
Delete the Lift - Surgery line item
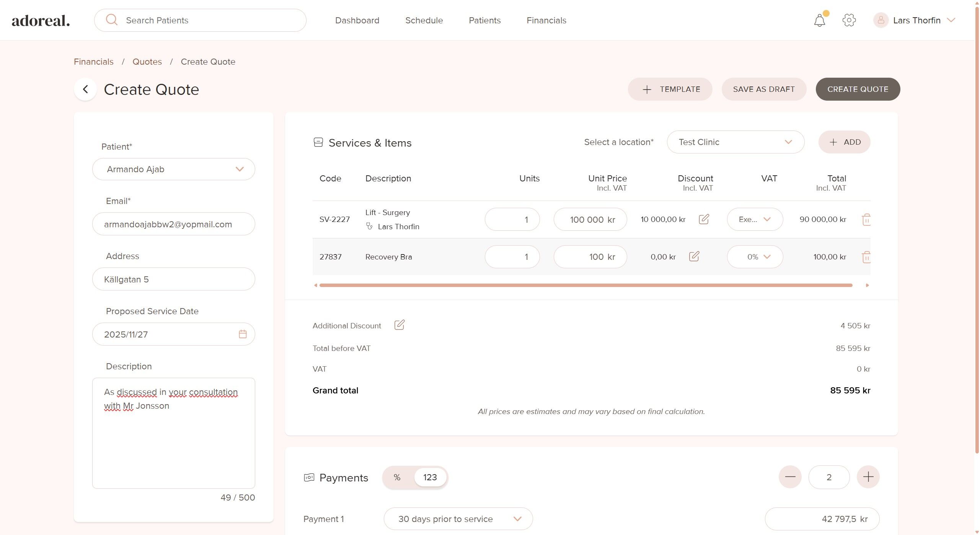tap(866, 220)
